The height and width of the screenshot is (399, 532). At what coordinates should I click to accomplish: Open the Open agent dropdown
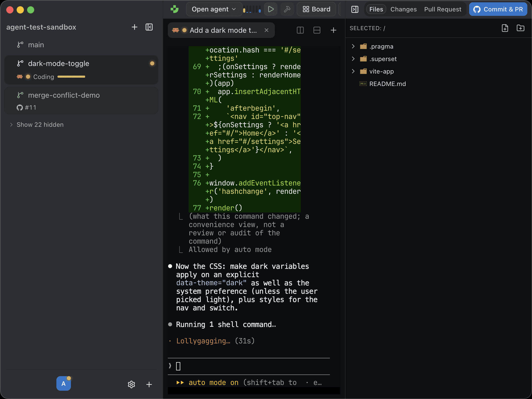[x=214, y=9]
